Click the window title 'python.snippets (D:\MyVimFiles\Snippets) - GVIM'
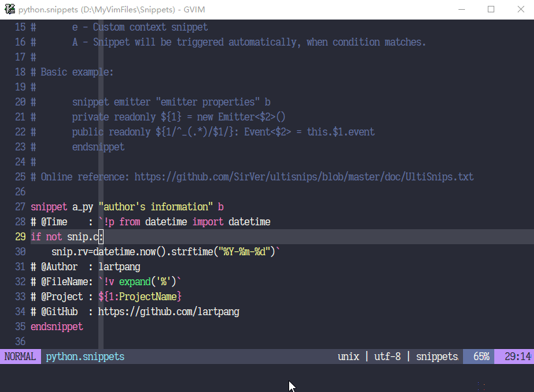Screen dimensions: 534x392 [x=112, y=10]
